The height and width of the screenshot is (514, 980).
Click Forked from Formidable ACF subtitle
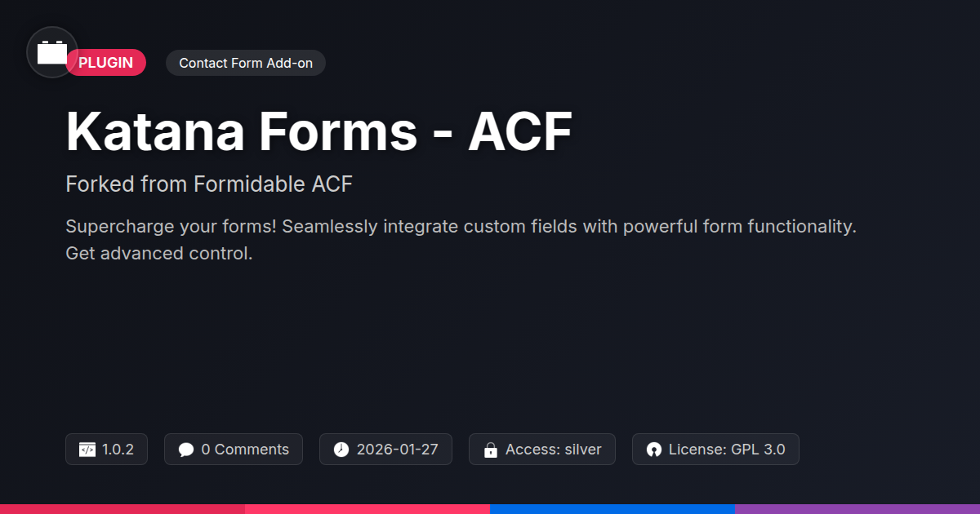point(209,184)
